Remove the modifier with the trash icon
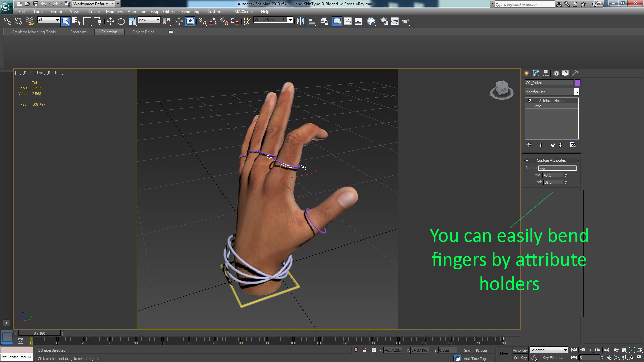Screen dimensions: 644x362 click(561, 145)
